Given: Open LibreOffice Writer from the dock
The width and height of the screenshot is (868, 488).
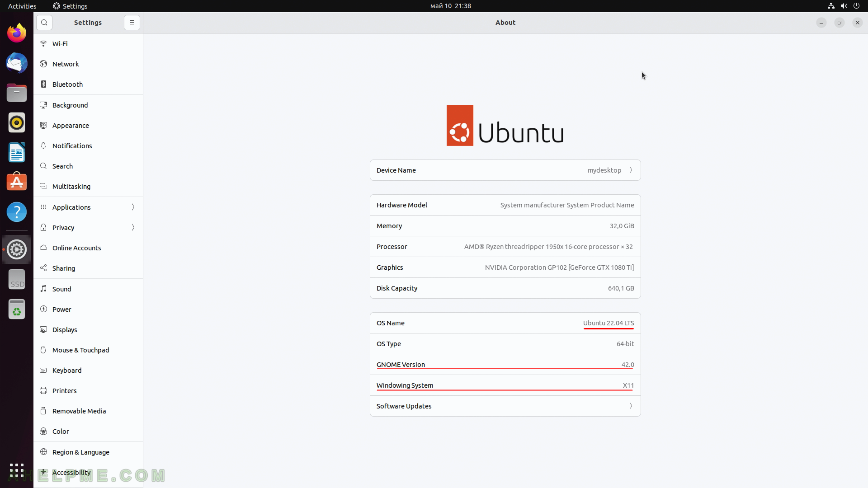Looking at the screenshot, I should coord(17,152).
